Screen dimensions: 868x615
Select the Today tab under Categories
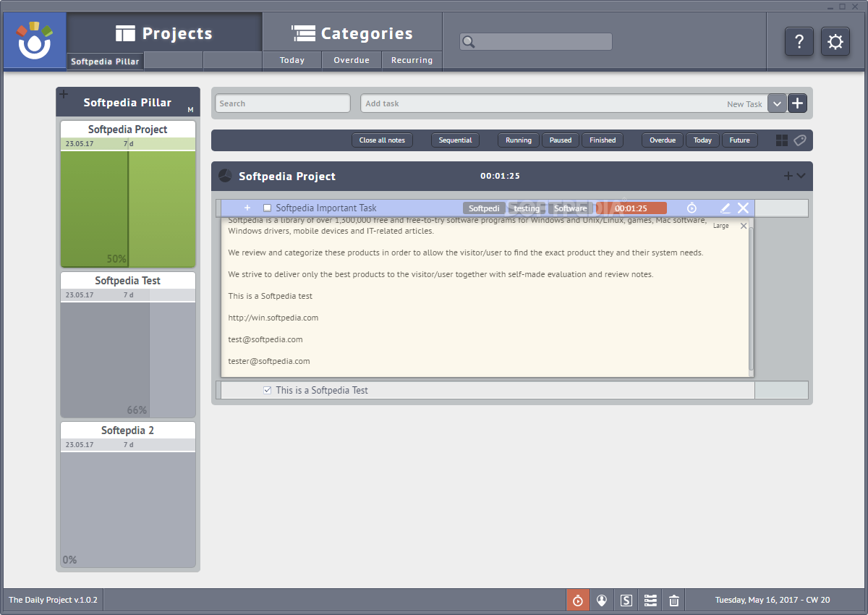[x=292, y=61]
